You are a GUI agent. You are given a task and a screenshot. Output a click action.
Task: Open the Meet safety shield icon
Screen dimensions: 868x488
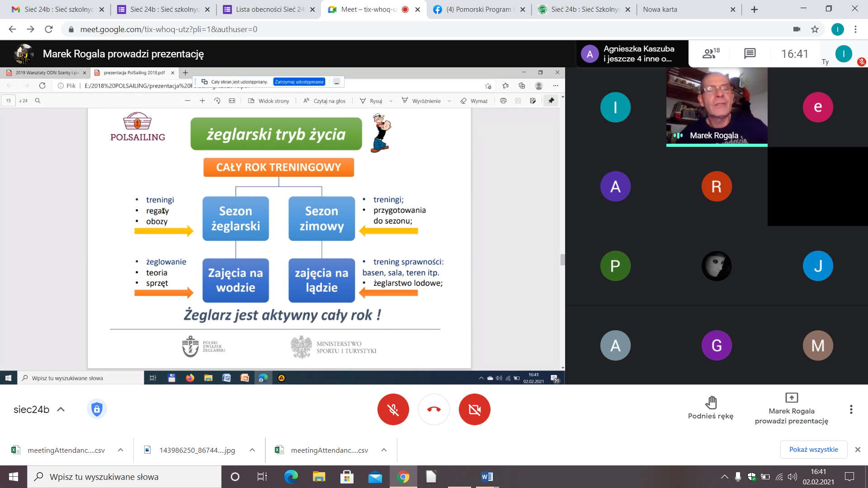click(x=97, y=409)
